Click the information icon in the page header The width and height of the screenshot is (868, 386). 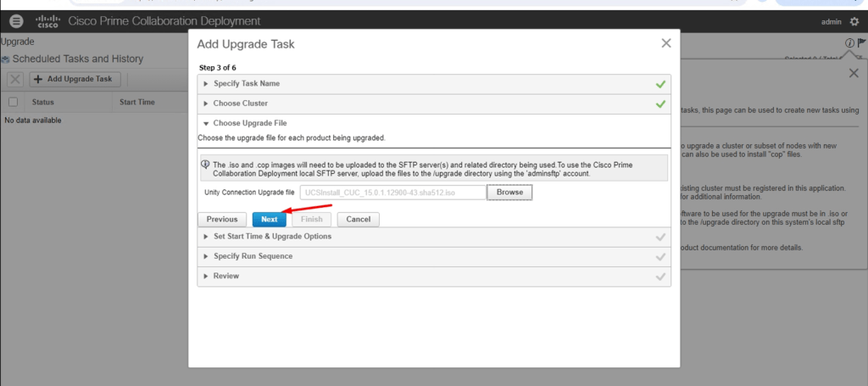pos(849,42)
